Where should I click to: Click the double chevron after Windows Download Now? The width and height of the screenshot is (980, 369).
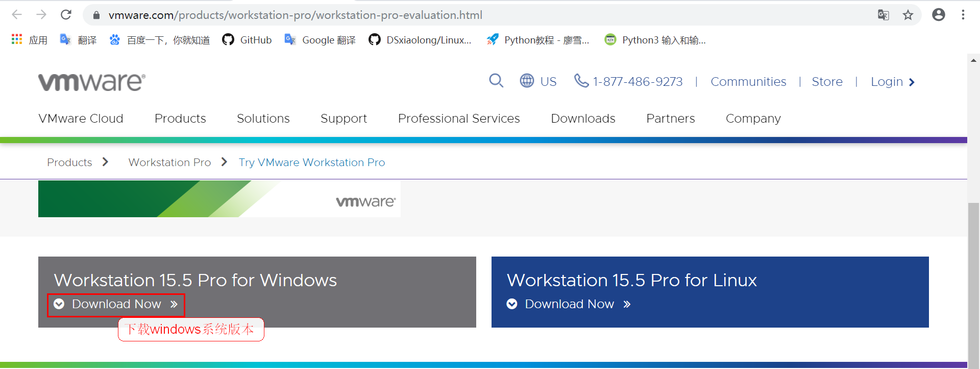pos(174,305)
